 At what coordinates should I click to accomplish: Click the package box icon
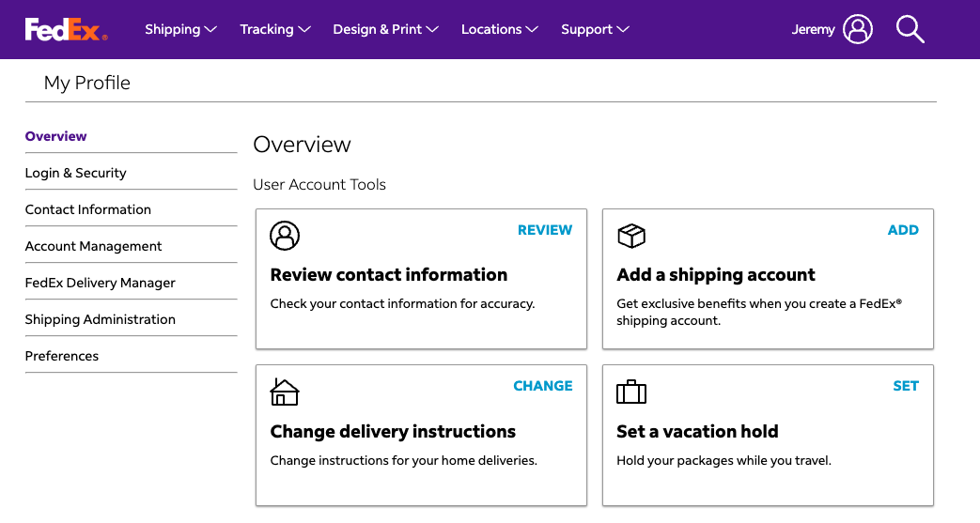631,237
